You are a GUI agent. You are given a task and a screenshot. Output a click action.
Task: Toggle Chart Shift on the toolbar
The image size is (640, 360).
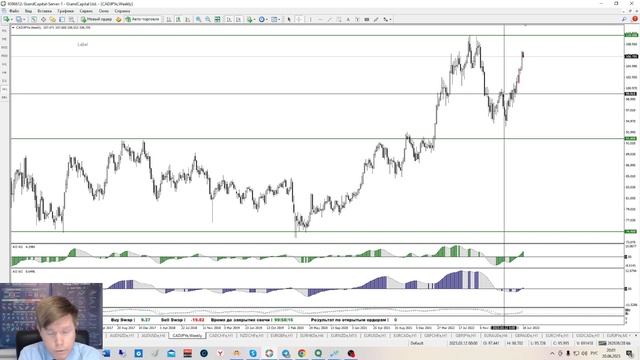click(238, 19)
